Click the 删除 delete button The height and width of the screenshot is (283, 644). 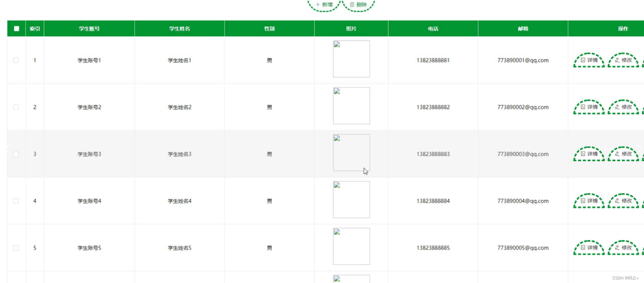coord(358,5)
